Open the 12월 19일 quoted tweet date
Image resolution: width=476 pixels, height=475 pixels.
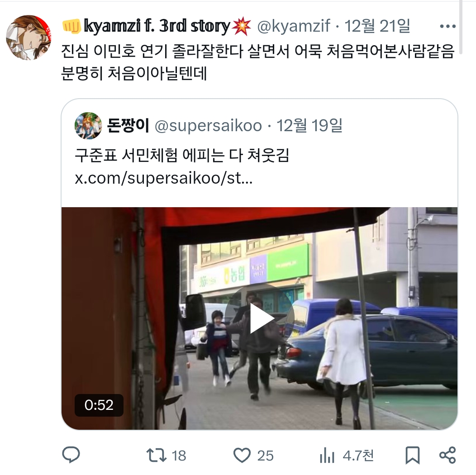[x=309, y=126]
